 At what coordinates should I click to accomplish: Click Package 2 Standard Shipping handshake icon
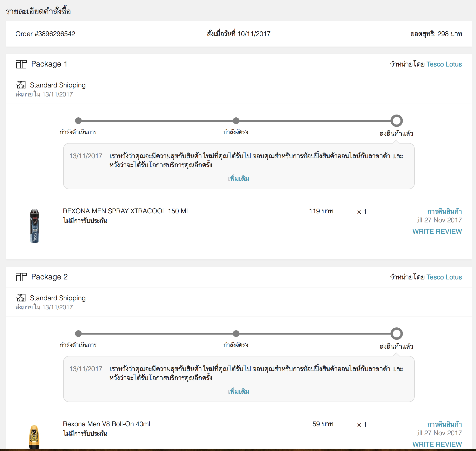click(x=21, y=298)
